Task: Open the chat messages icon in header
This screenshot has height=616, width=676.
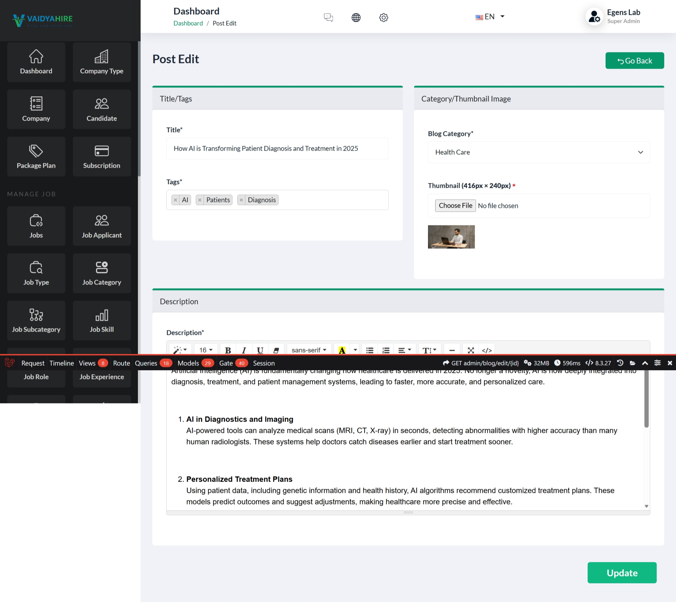Action: point(328,17)
